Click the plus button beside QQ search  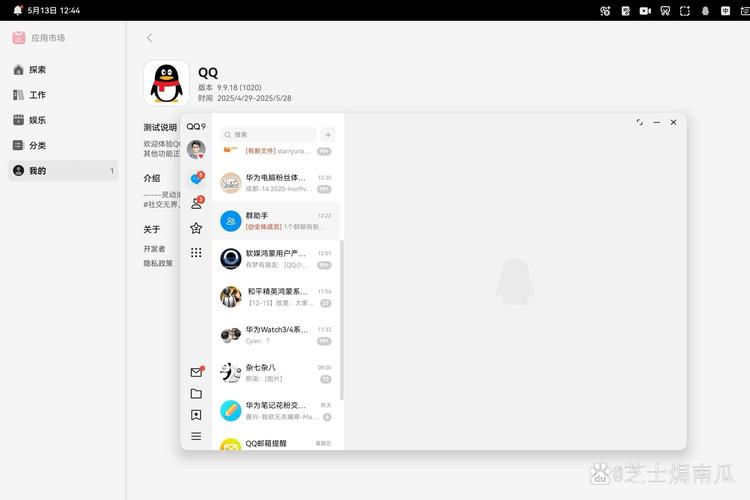coord(328,135)
